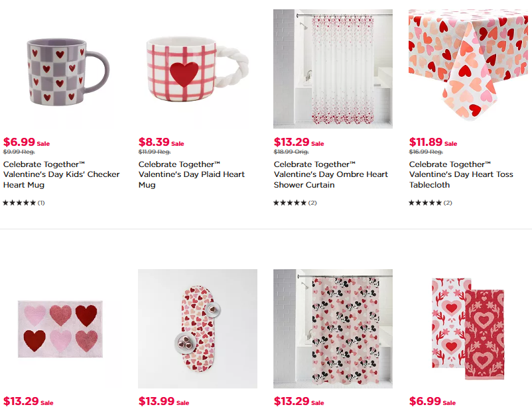Open the heart table runner image
Viewport: 532px width, 409px height.
[198, 329]
